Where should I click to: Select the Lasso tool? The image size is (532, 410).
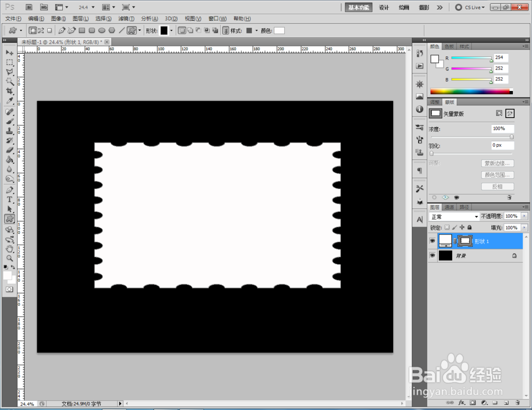(10, 72)
